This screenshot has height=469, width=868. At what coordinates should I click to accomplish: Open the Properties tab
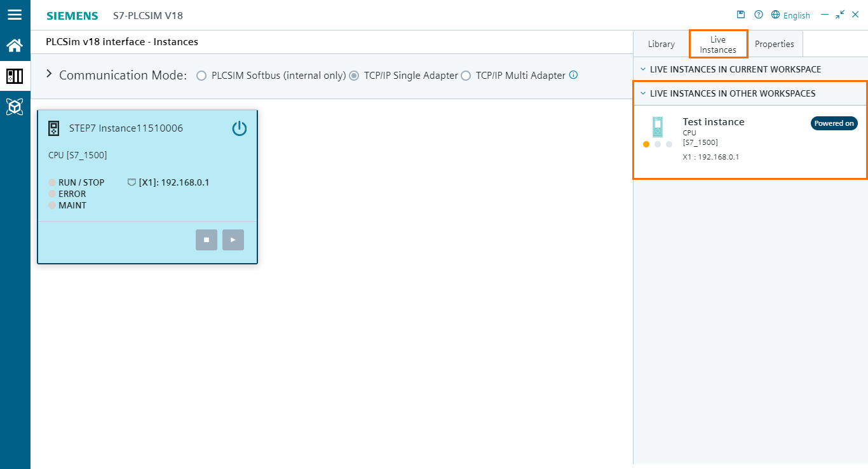click(775, 43)
